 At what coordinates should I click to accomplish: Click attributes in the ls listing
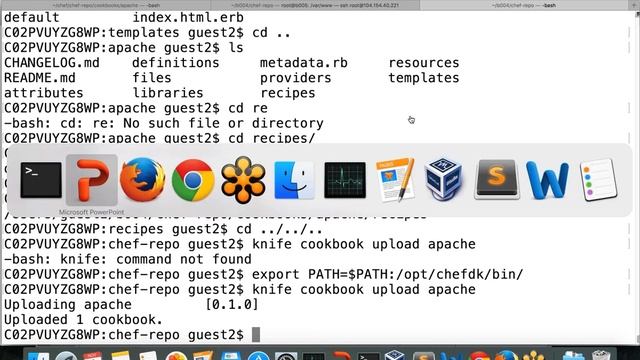pyautogui.click(x=44, y=93)
